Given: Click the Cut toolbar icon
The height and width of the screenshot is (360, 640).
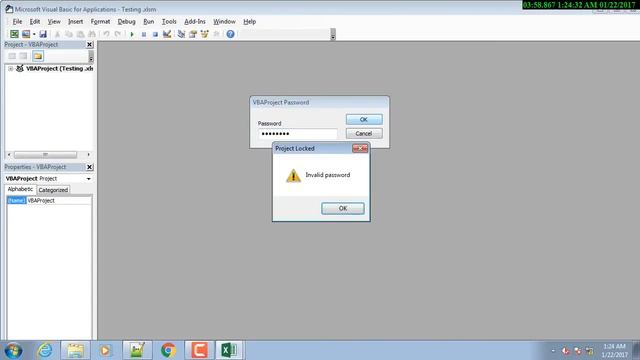Looking at the screenshot, I should [x=58, y=34].
